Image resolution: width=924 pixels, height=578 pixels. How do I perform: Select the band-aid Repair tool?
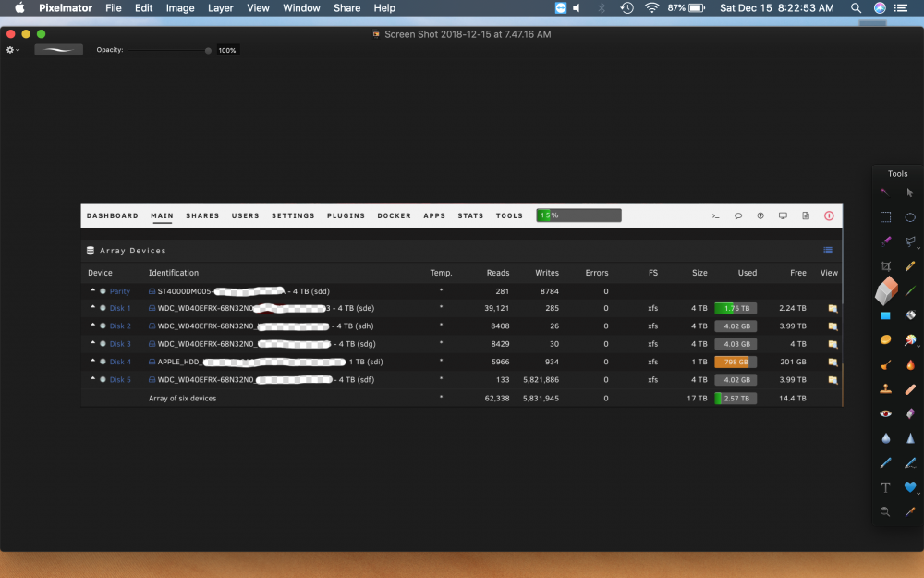pyautogui.click(x=910, y=388)
